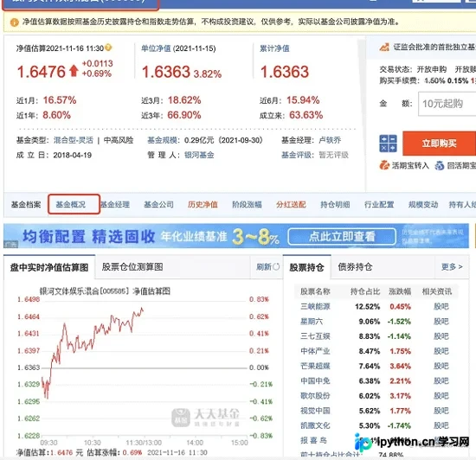Click the 持仓占比 column header

pos(365,291)
